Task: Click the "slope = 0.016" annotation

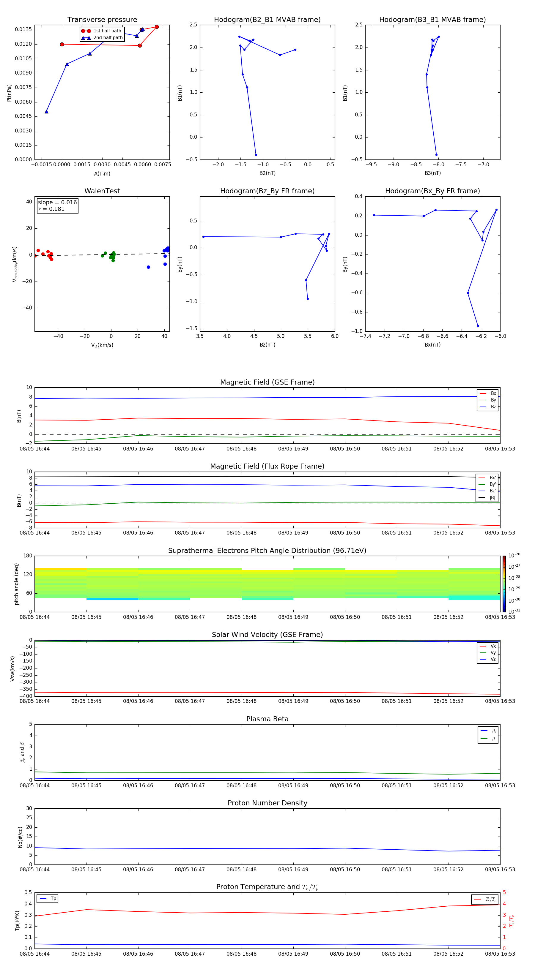Action: [57, 203]
